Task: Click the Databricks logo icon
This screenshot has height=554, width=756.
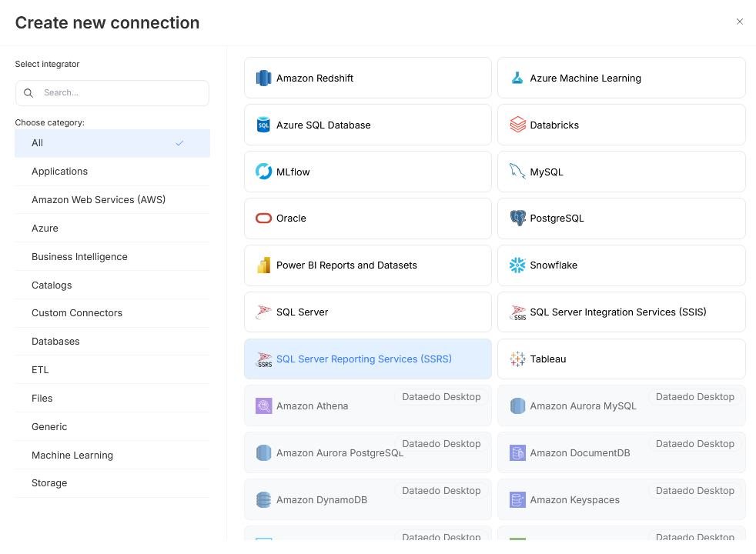Action: (x=517, y=125)
